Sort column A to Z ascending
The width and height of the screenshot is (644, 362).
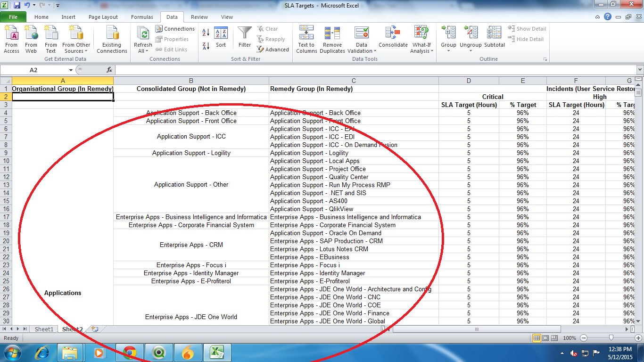(x=206, y=33)
